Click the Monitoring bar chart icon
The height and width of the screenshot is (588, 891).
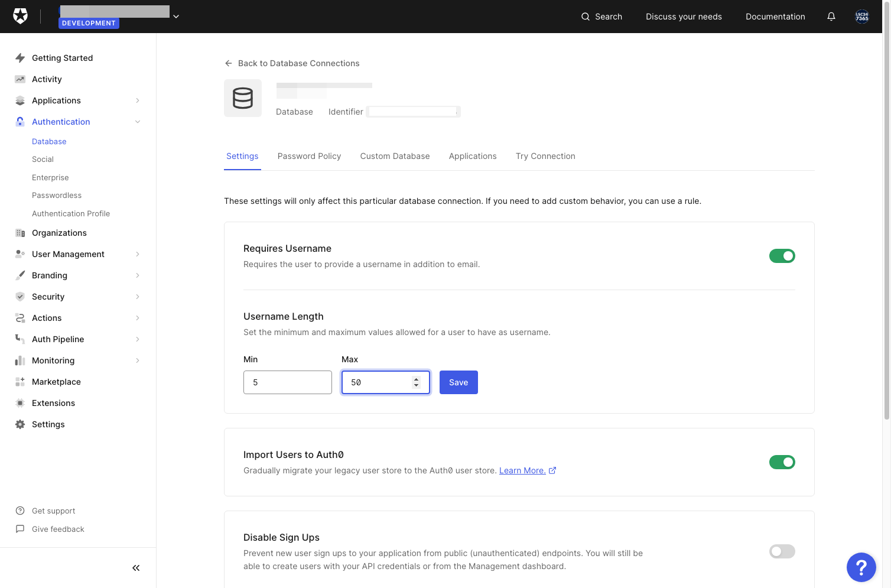[x=20, y=360]
